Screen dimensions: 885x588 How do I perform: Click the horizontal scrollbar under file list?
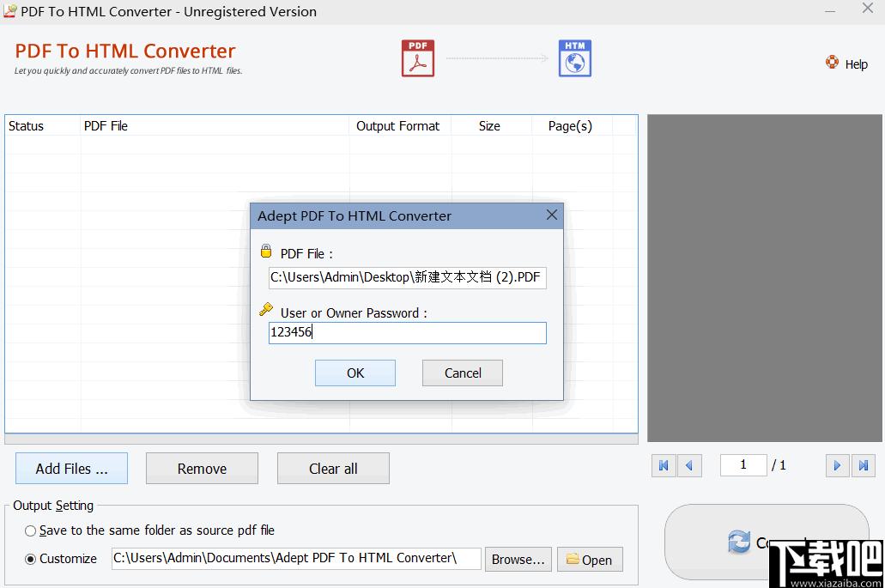(x=321, y=439)
